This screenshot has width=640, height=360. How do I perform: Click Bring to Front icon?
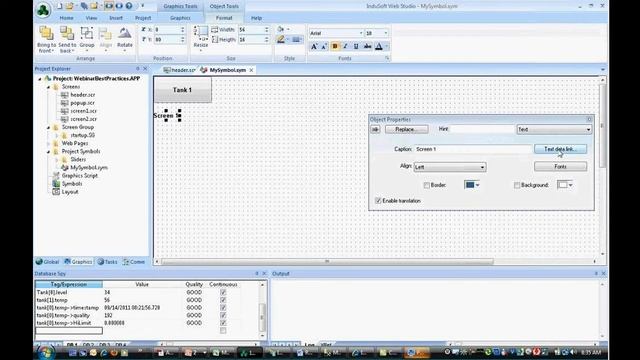tap(46, 33)
